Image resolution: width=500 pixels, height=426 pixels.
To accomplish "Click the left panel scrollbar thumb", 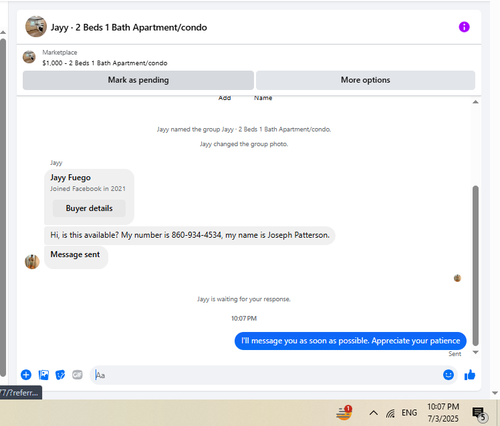I will (x=3, y=207).
